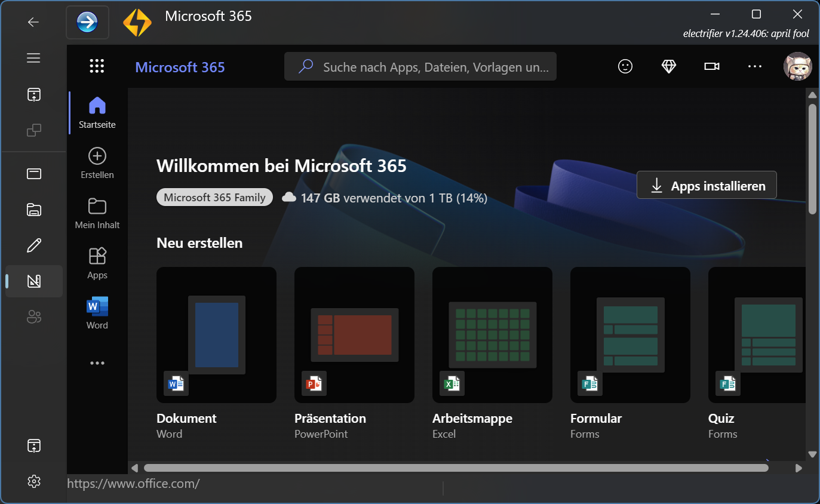
Task: Click the overlapping windows icon in outer sidebar
Action: (x=34, y=130)
